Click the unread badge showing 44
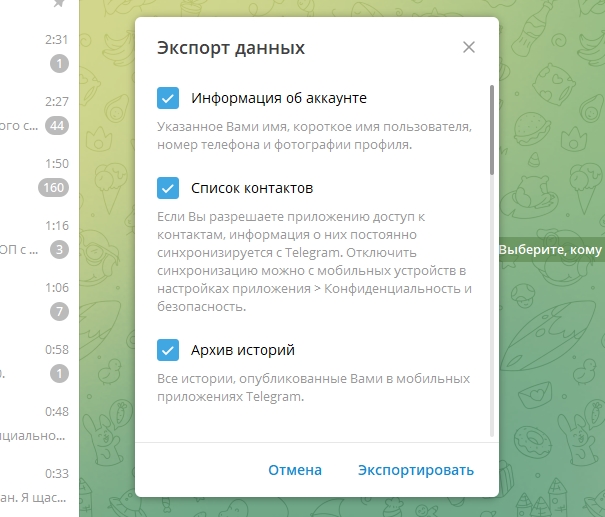This screenshot has height=517, width=605. [57, 125]
